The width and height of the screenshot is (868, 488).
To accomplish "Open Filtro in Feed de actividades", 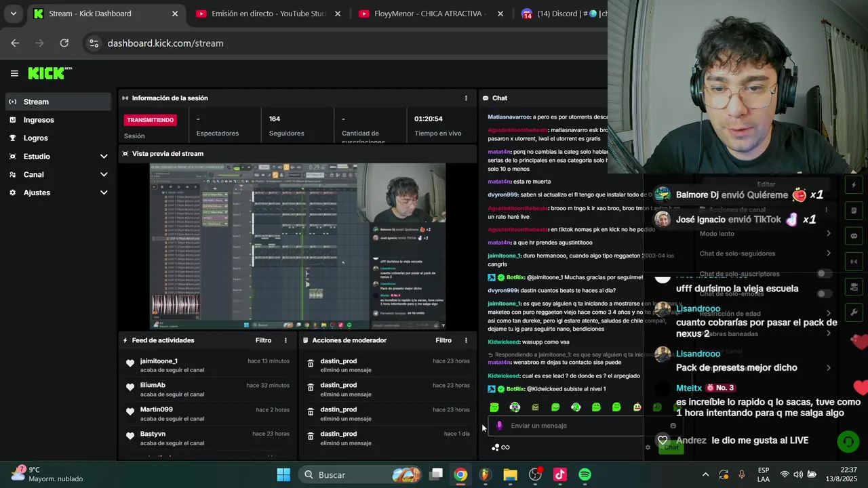I will click(x=263, y=340).
